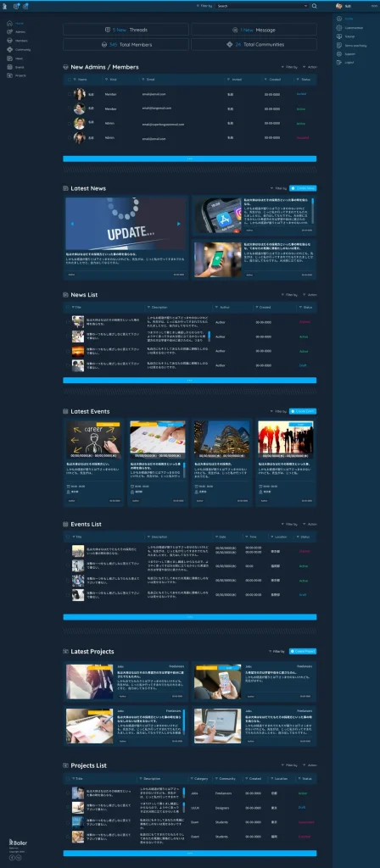This screenshot has width=380, height=868.
Task: Click the Latest News section icon
Action: (x=66, y=189)
